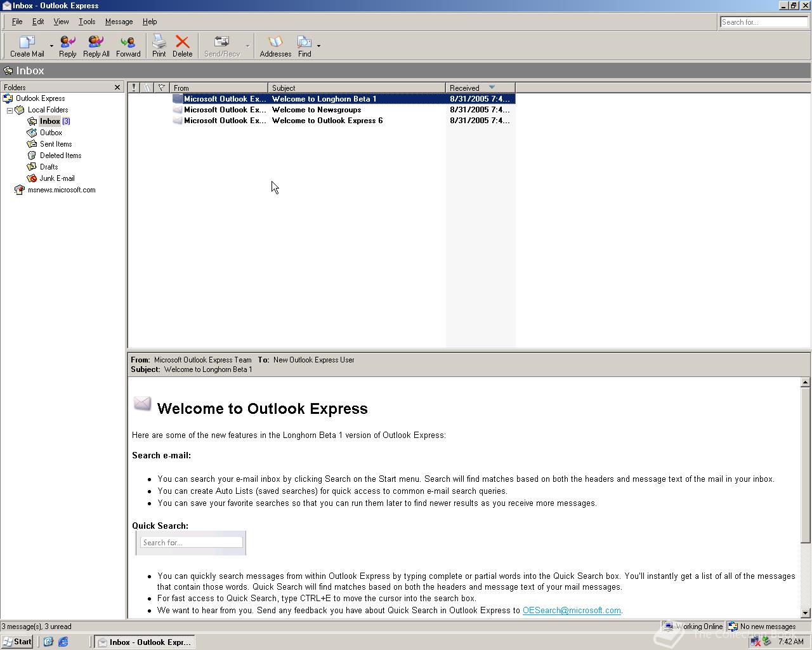The width and height of the screenshot is (812, 650).
Task: Sort by the Priority column header
Action: tap(134, 88)
